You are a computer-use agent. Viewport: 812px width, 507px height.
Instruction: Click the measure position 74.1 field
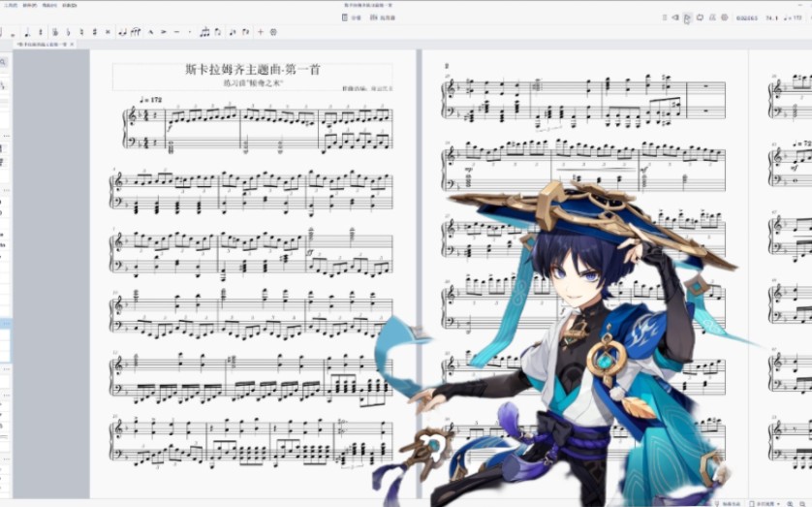click(x=771, y=18)
